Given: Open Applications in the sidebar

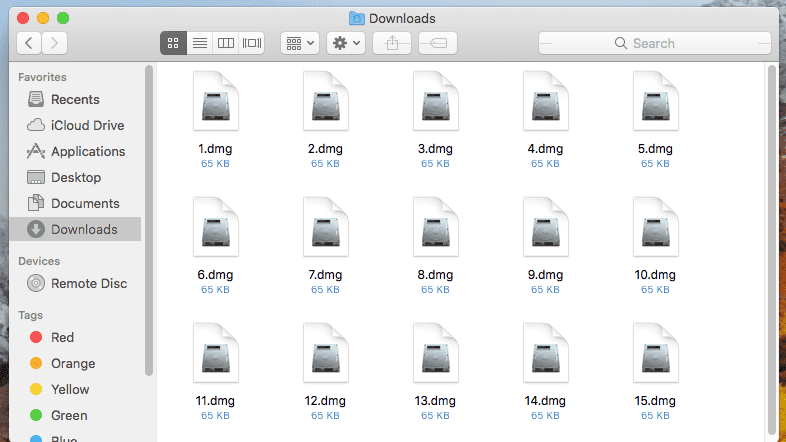Looking at the screenshot, I should point(88,151).
